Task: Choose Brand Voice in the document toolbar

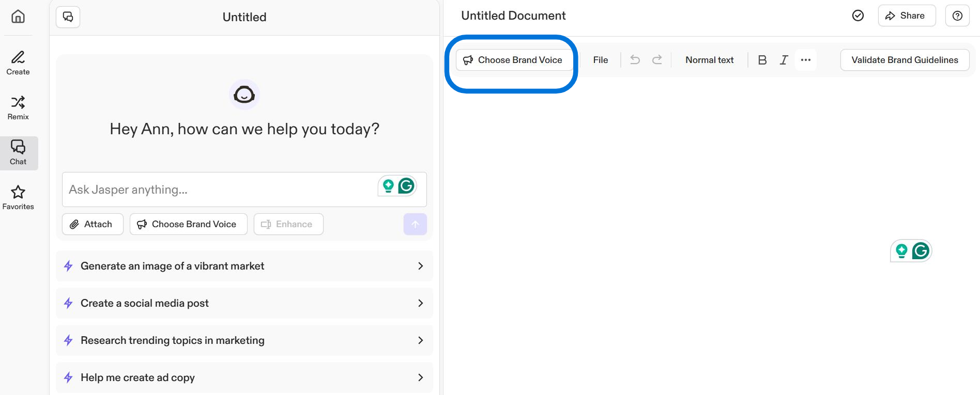Action: 513,60
